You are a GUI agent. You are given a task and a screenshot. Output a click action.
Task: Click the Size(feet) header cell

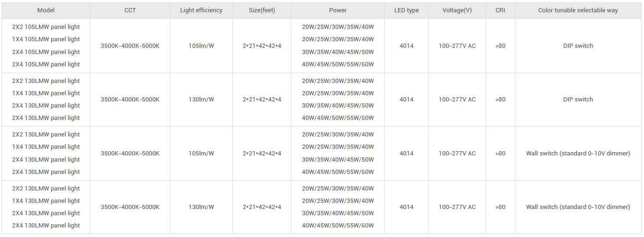click(x=262, y=10)
